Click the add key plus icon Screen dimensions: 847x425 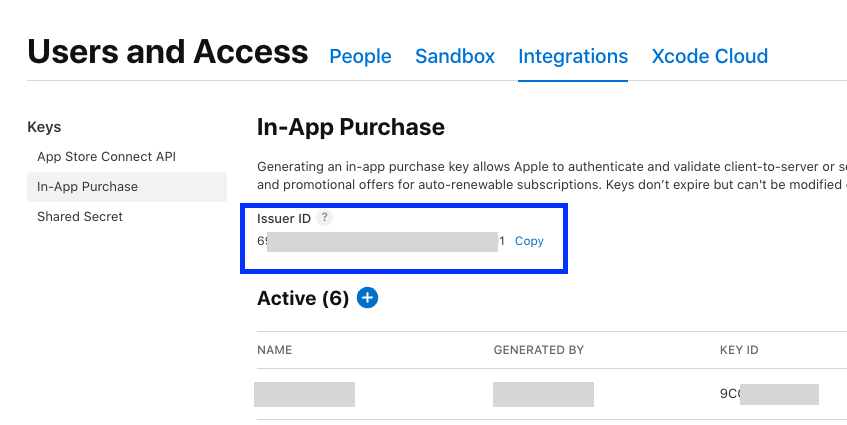[x=367, y=298]
